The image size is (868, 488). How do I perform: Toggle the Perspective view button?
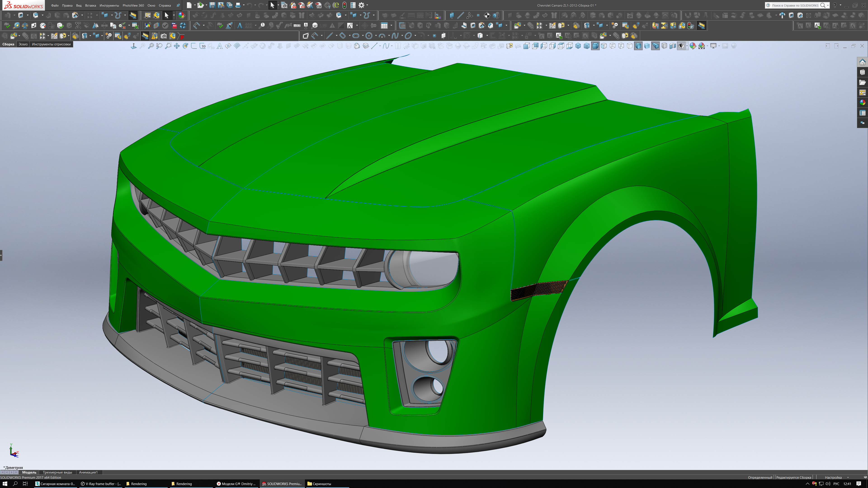(655, 46)
